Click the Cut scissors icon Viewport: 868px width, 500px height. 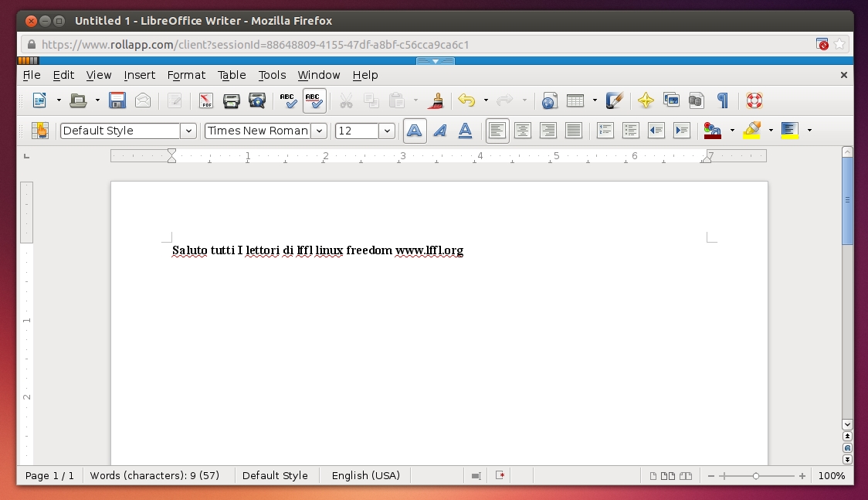coord(346,100)
